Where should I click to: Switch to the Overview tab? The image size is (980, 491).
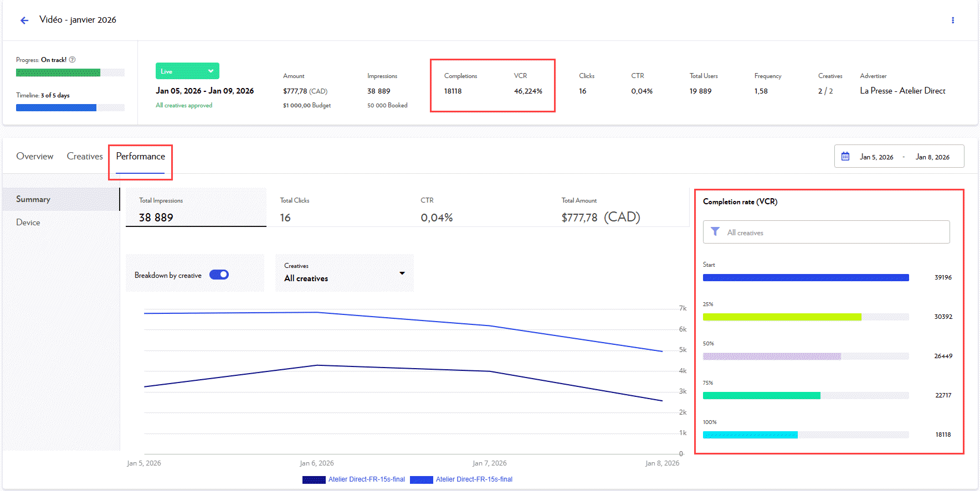(x=35, y=157)
